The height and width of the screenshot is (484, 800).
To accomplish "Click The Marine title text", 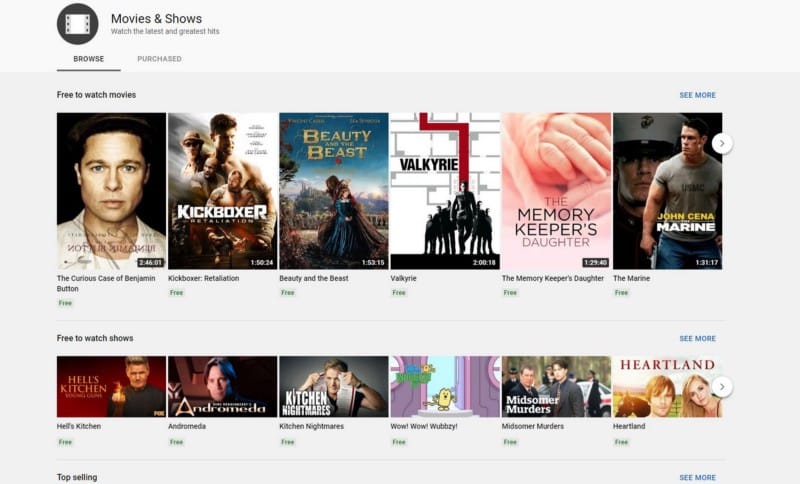I will (x=632, y=278).
